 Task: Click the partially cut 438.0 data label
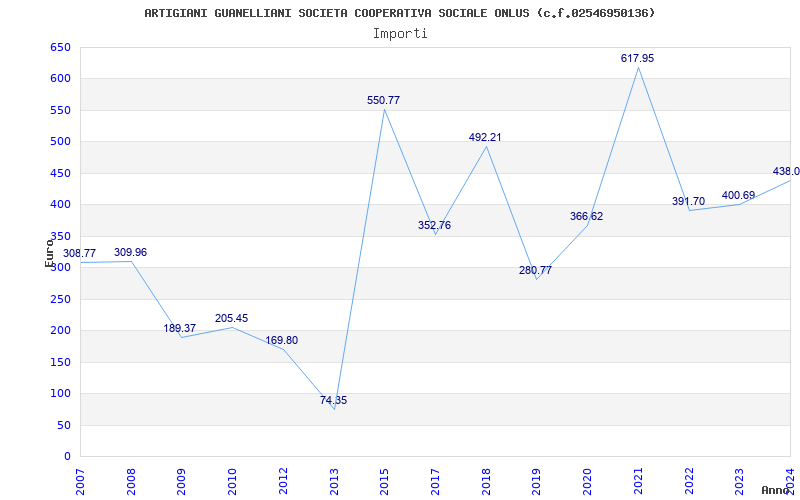(x=786, y=171)
